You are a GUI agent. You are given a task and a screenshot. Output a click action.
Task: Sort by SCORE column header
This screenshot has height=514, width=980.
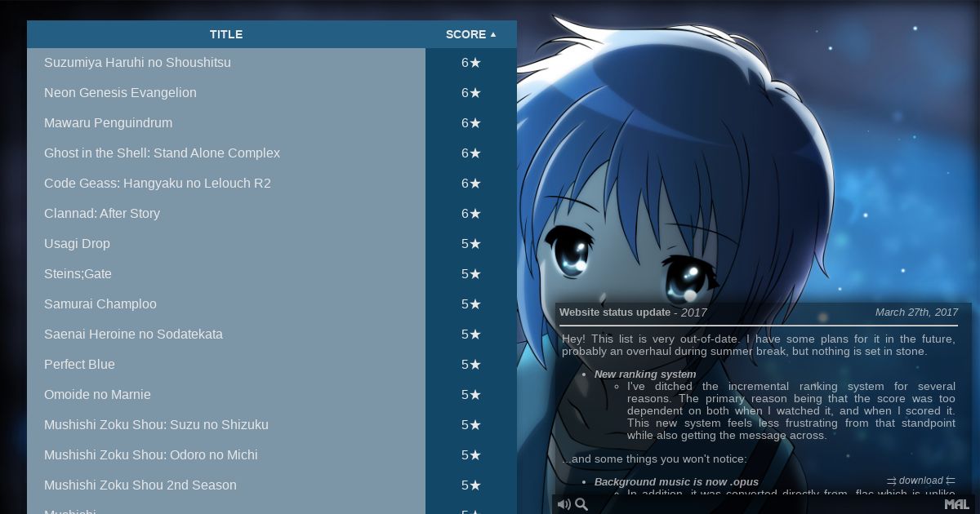[471, 34]
